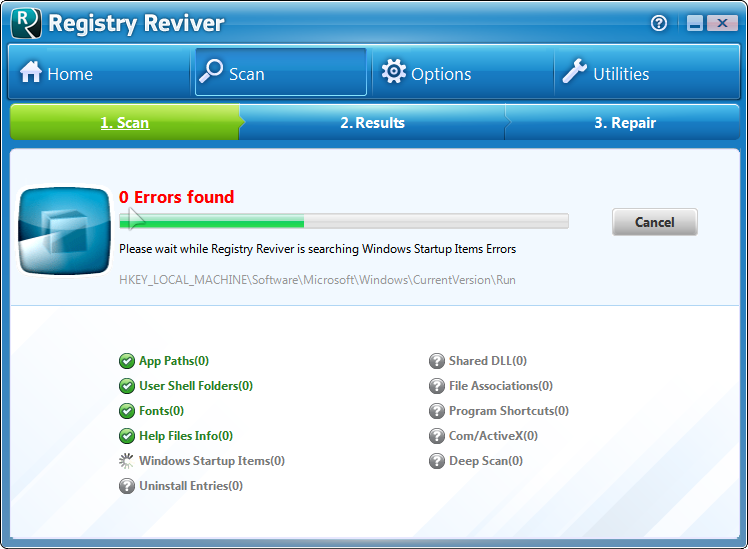Click the 'Windows Startup Items(0)' label
748x549 pixels.
tap(212, 461)
